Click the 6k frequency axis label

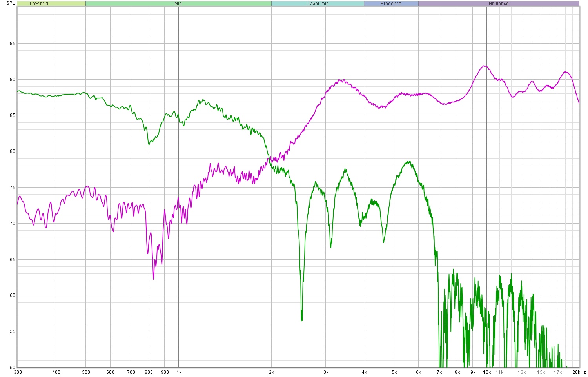(x=419, y=372)
